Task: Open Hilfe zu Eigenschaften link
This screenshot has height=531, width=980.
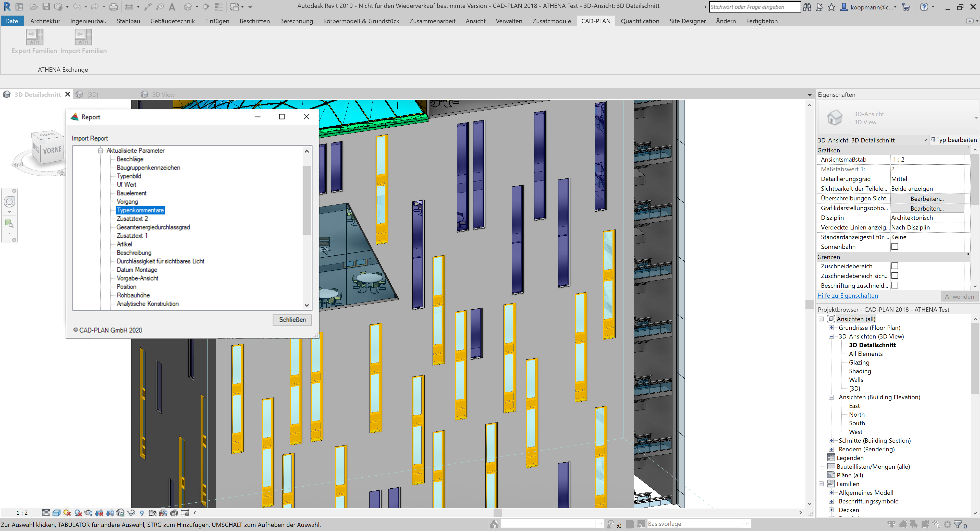Action: tap(847, 296)
